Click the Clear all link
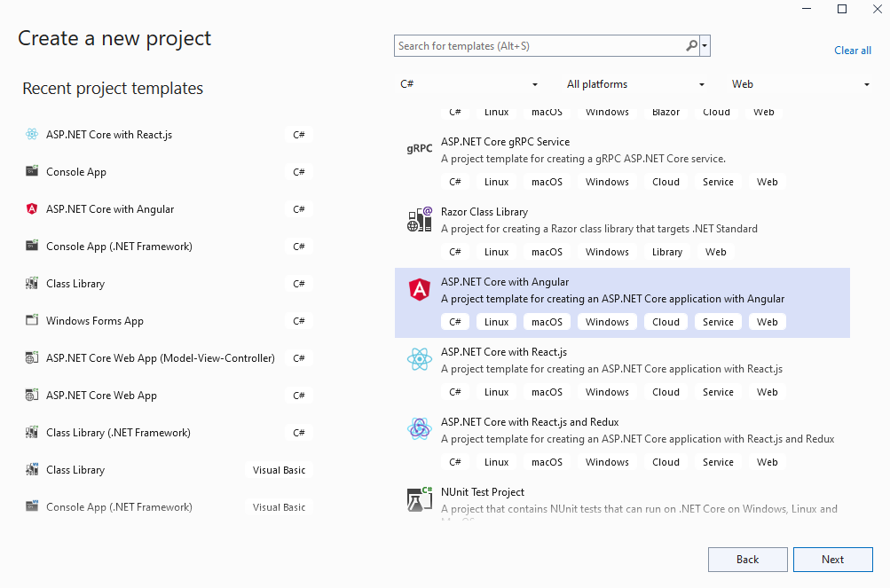The image size is (890, 588). [852, 51]
